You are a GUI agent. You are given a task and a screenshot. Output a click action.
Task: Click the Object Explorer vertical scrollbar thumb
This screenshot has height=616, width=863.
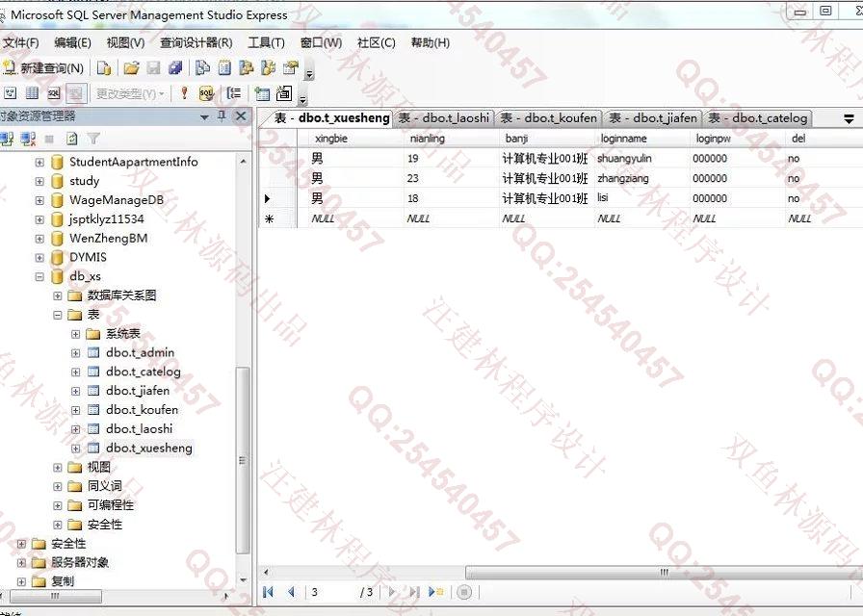tap(242, 460)
